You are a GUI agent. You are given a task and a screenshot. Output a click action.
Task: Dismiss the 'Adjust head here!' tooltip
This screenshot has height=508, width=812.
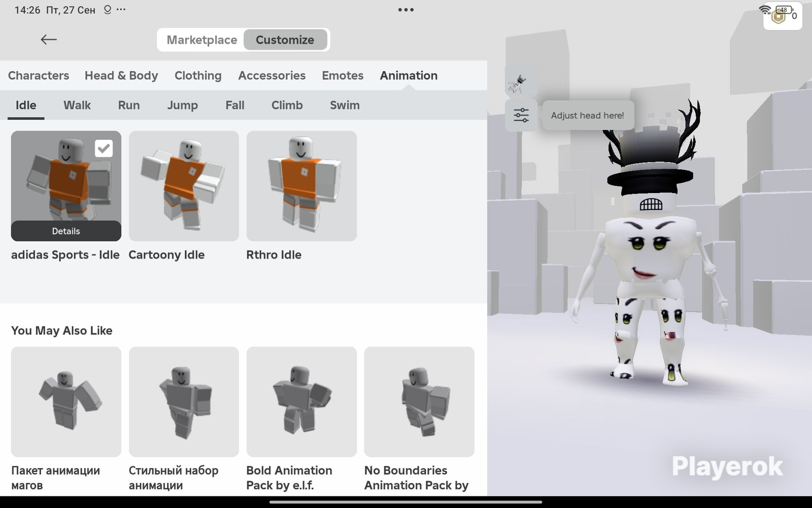coord(588,115)
